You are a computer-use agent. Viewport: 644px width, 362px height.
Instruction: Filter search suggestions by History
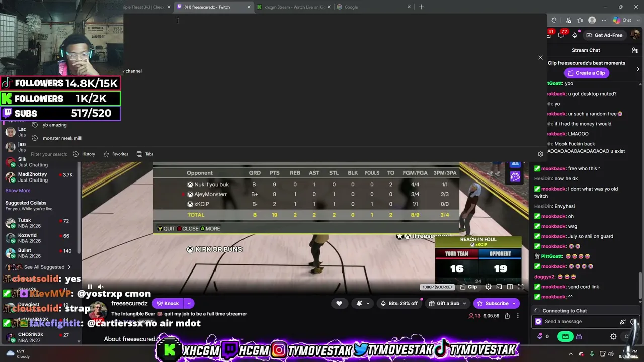point(84,154)
